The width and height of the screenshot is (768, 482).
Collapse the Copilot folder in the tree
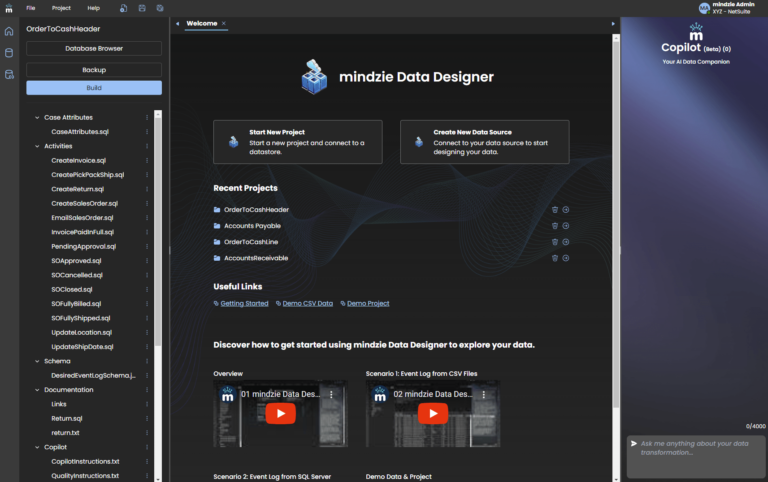(x=37, y=447)
